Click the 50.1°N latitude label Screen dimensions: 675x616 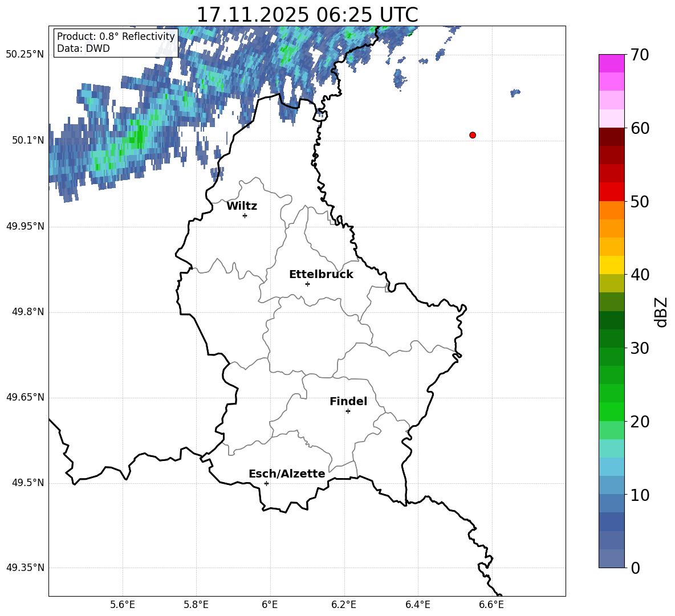pyautogui.click(x=28, y=140)
